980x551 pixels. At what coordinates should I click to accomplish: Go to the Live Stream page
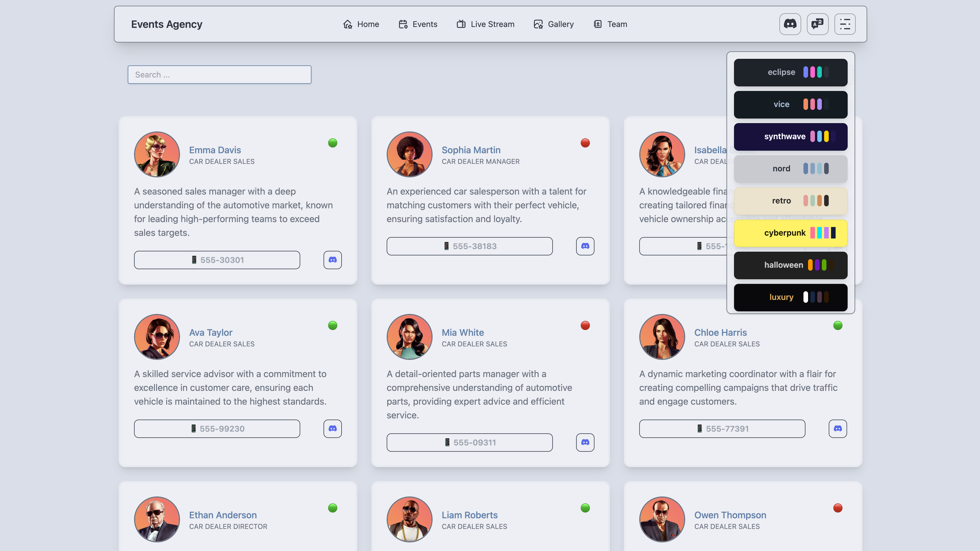point(485,24)
